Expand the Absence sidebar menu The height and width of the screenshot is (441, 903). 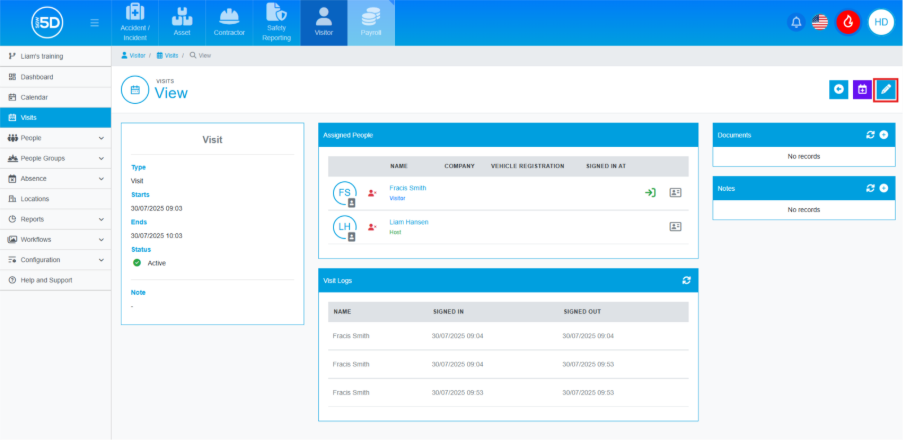(x=56, y=178)
